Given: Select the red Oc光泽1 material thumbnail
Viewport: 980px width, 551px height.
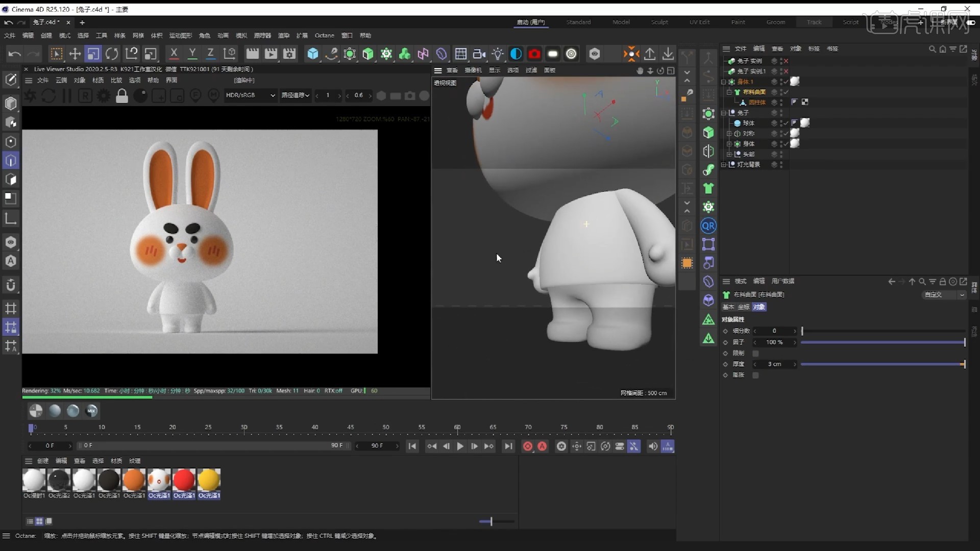Looking at the screenshot, I should pos(184,480).
